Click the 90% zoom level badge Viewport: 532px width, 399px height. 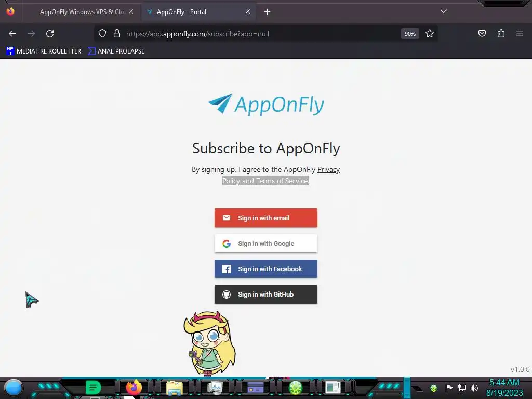click(x=410, y=34)
